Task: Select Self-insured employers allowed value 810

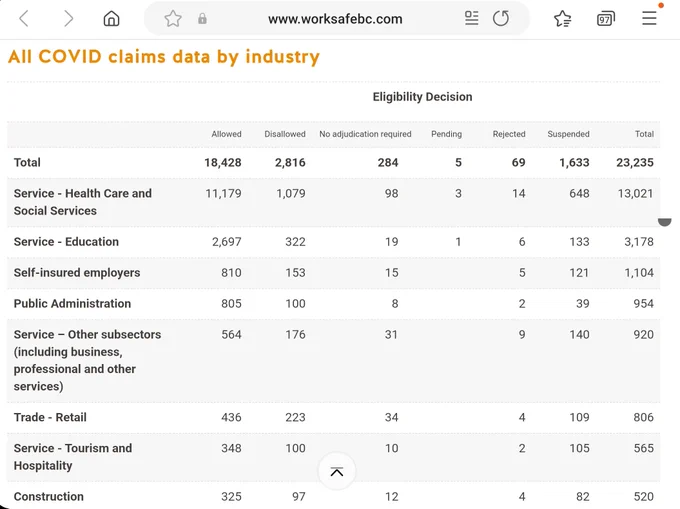Action: click(x=231, y=273)
